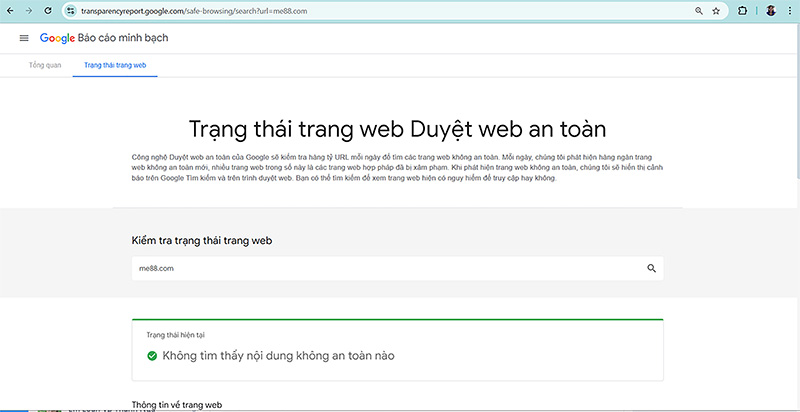Click the Trạng thái hiện tại label
The width and height of the screenshot is (800, 412).
(176, 335)
